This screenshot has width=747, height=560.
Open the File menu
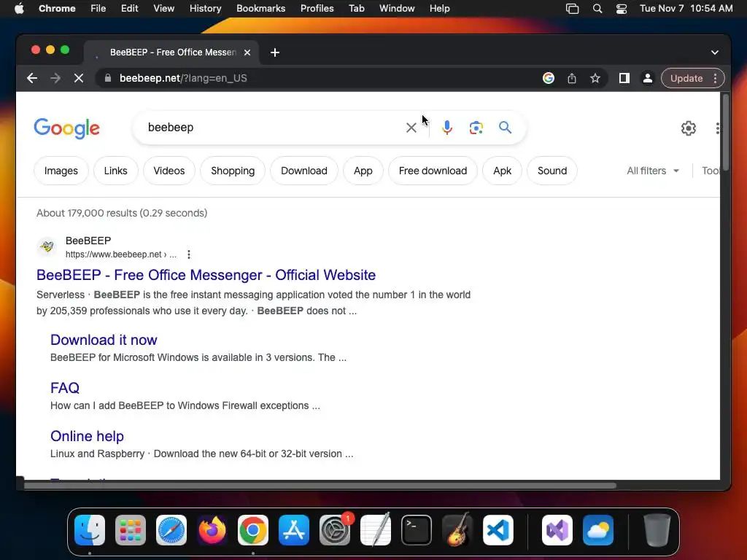tap(98, 9)
